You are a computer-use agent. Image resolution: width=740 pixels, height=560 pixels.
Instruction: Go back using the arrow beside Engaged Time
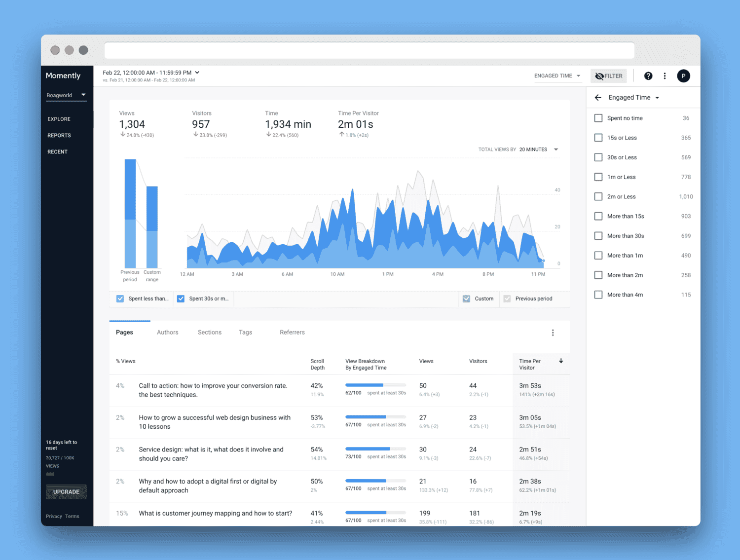598,97
